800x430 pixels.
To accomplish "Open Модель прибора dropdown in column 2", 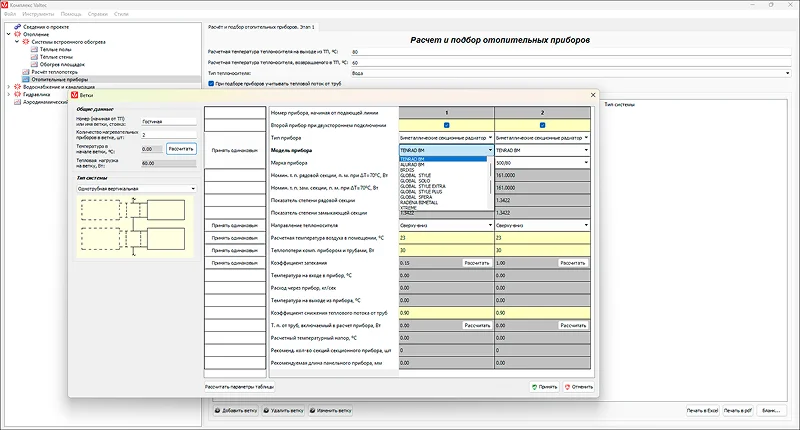I will pos(542,150).
